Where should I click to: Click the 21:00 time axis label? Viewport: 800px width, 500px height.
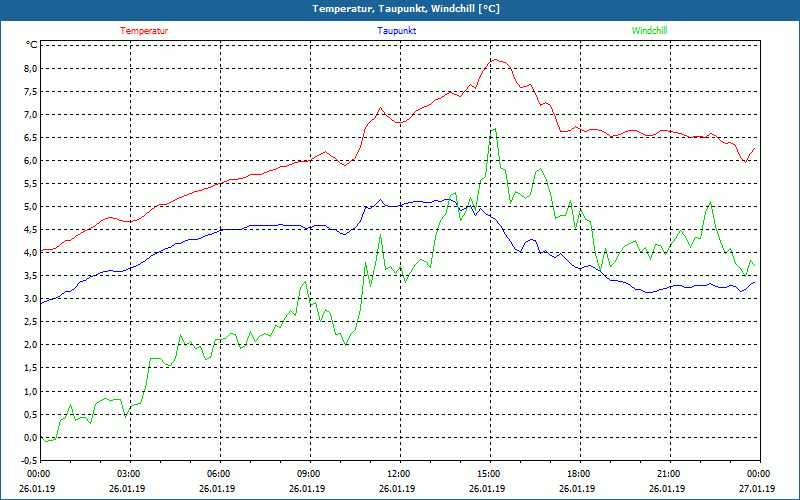[x=668, y=473]
